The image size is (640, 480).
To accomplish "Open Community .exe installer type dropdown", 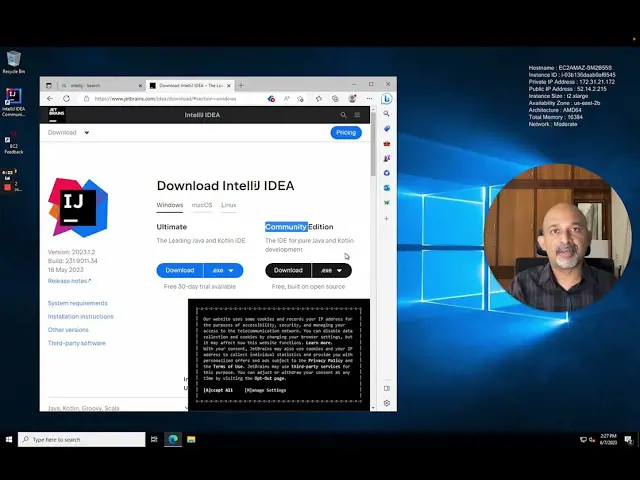I will [x=332, y=270].
